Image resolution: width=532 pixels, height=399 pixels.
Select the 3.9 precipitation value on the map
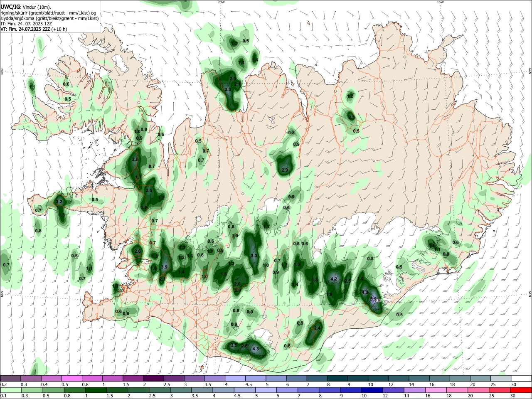pos(164,267)
